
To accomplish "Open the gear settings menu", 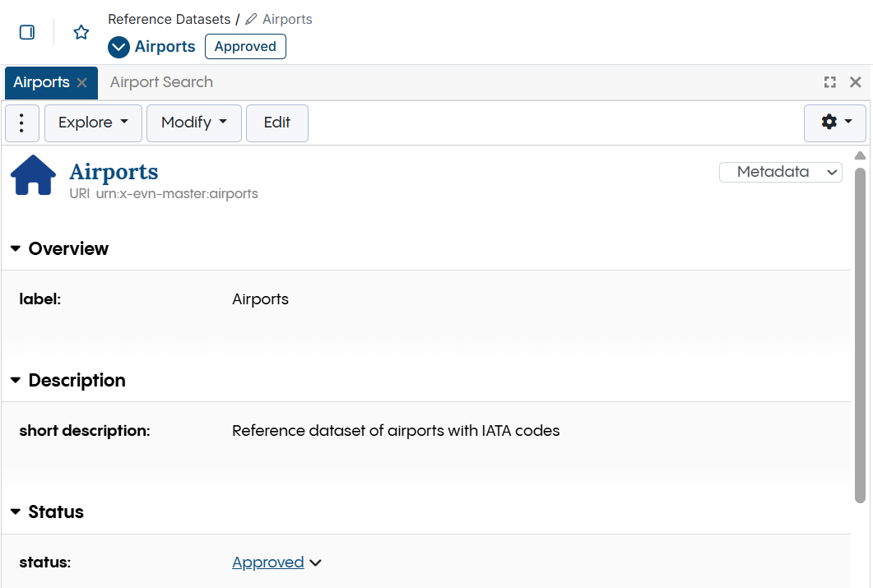I will point(834,123).
